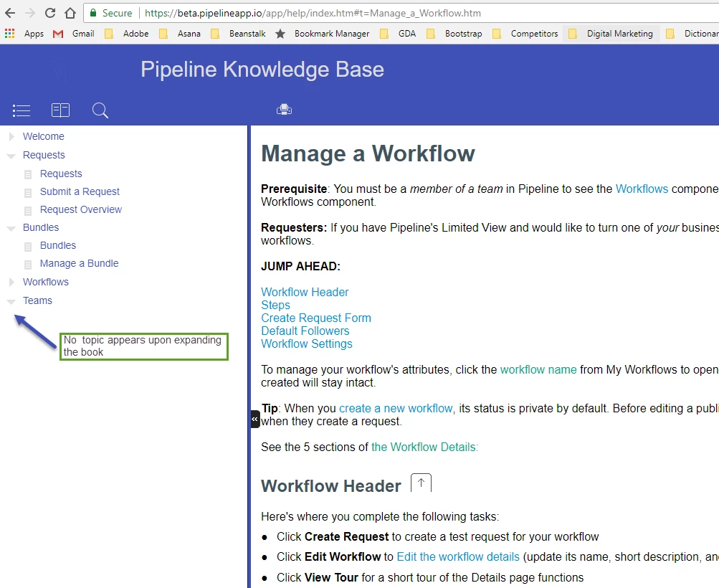Follow the Workflows link in Prerequisite
The width and height of the screenshot is (719, 588).
tap(642, 189)
